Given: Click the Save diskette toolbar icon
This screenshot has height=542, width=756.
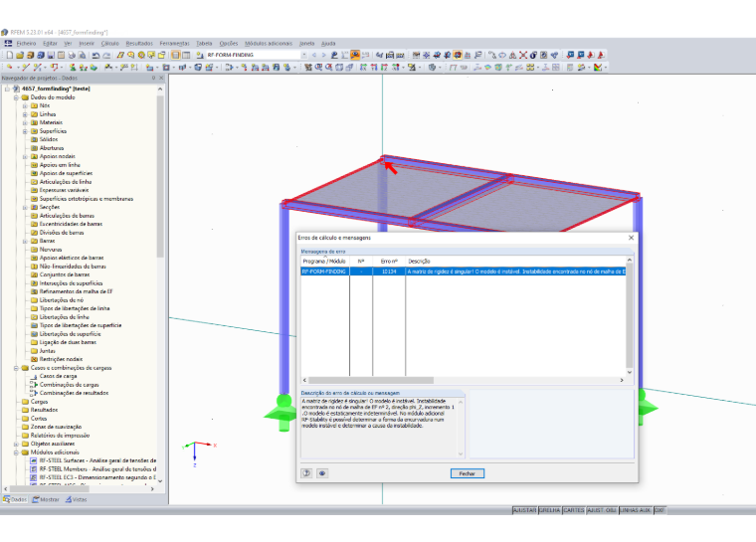Looking at the screenshot, I should coord(51,55).
